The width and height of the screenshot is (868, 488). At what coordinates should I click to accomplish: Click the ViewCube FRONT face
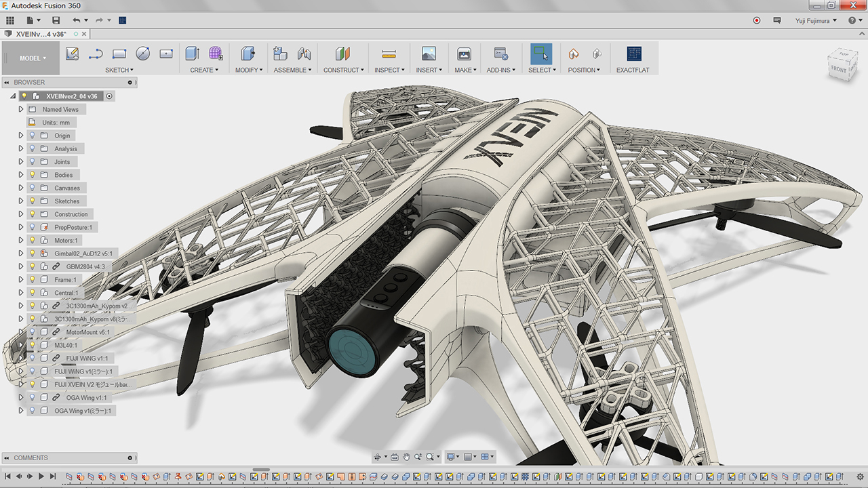tap(838, 69)
